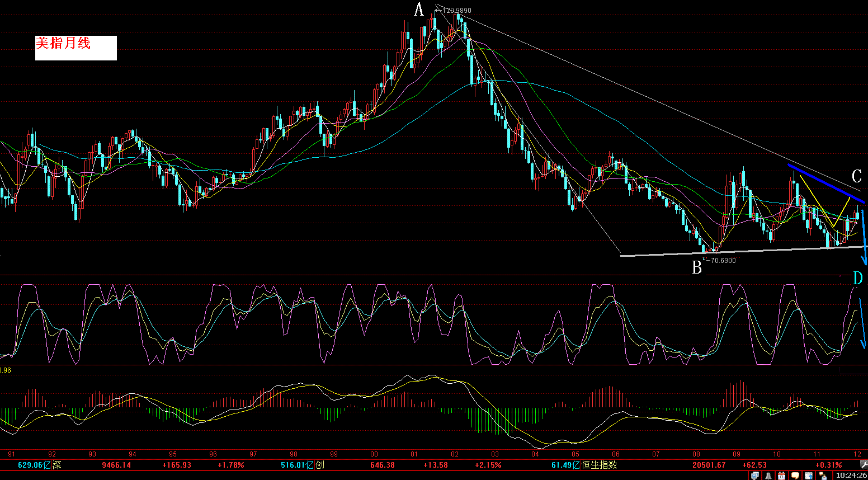The height and width of the screenshot is (480, 868).
Task: Click the user messenger icon
Action: click(x=822, y=476)
